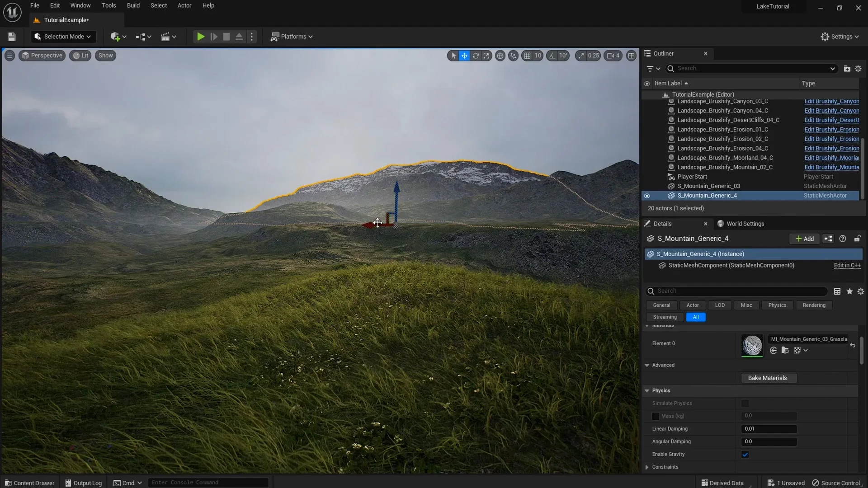This screenshot has width=868, height=488.
Task: Activate the select objects tool in viewport
Action: [x=453, y=56]
